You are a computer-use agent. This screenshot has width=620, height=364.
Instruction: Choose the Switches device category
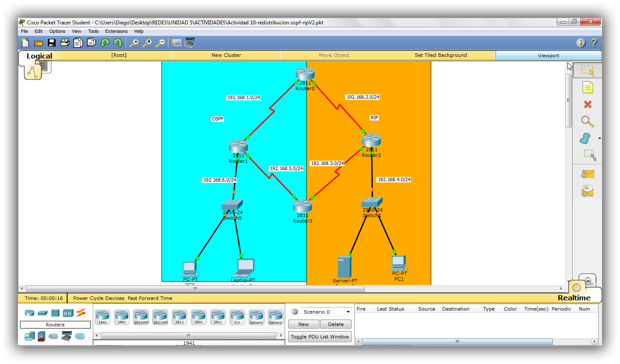tap(42, 313)
